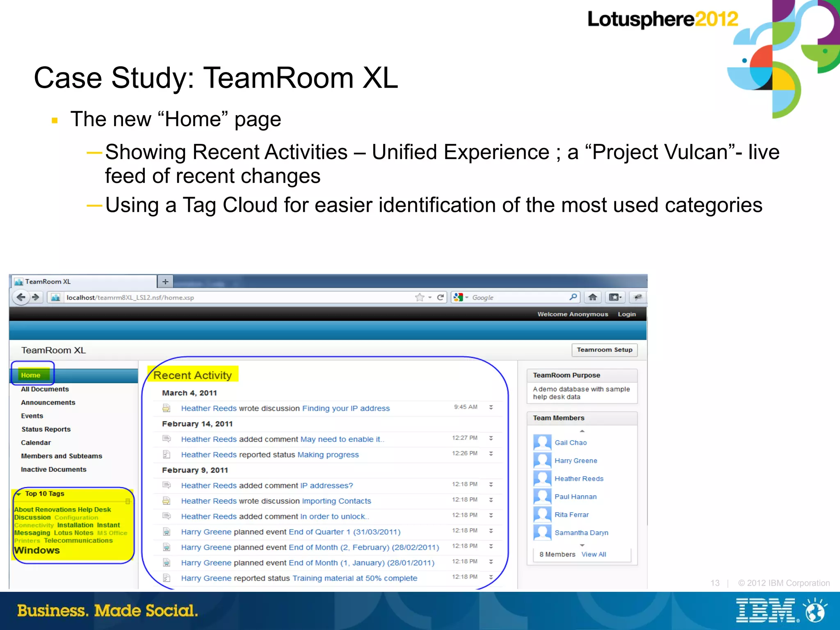Click the Teamroom Setup button
The image size is (840, 630).
605,350
